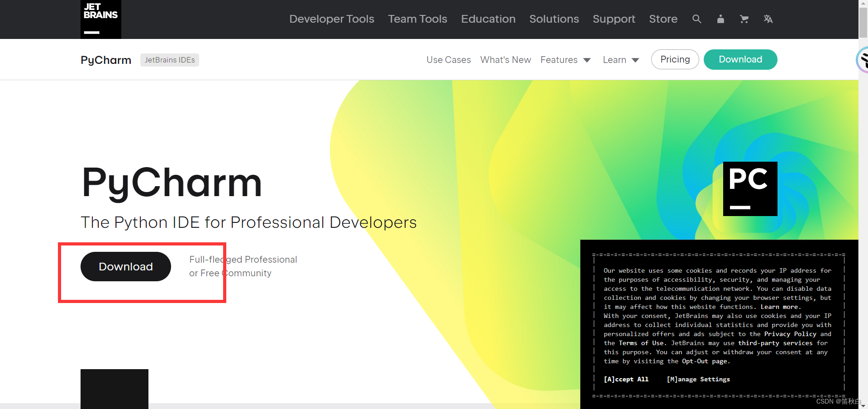Image resolution: width=868 pixels, height=409 pixels.
Task: Open the account profile icon
Action: click(x=720, y=19)
